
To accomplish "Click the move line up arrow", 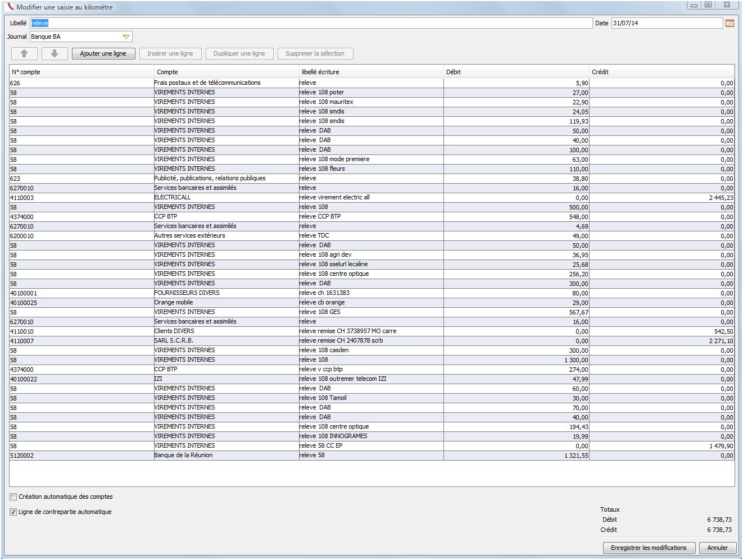I will point(24,53).
